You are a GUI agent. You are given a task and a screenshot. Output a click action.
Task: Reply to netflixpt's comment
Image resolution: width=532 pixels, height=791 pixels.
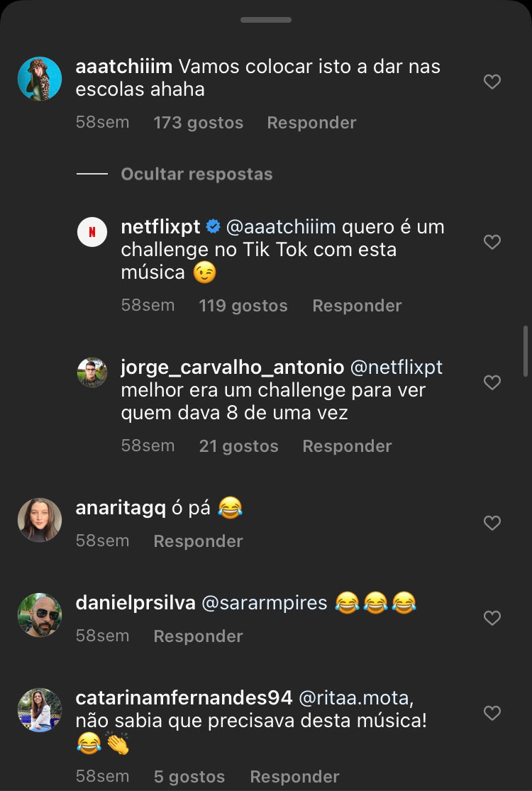pos(357,306)
